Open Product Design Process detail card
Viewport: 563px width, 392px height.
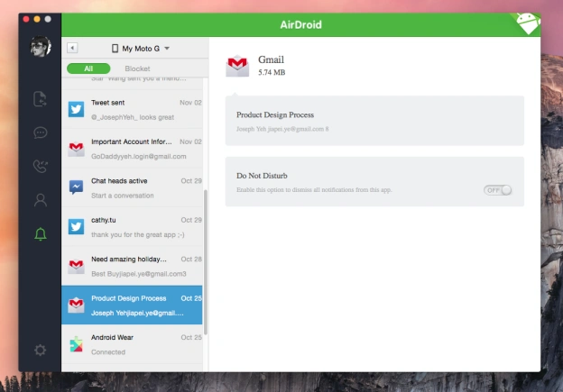(374, 121)
